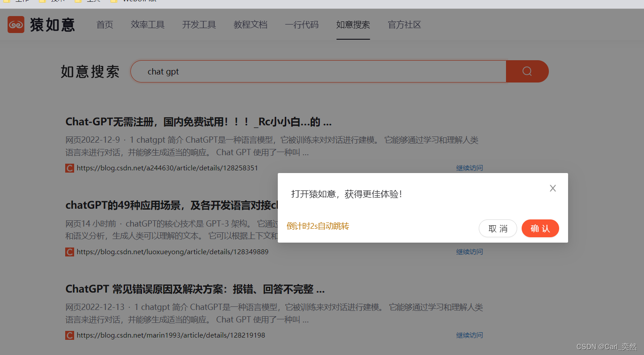Open the 官方社区 nav item
Image resolution: width=644 pixels, height=355 pixels.
(405, 25)
